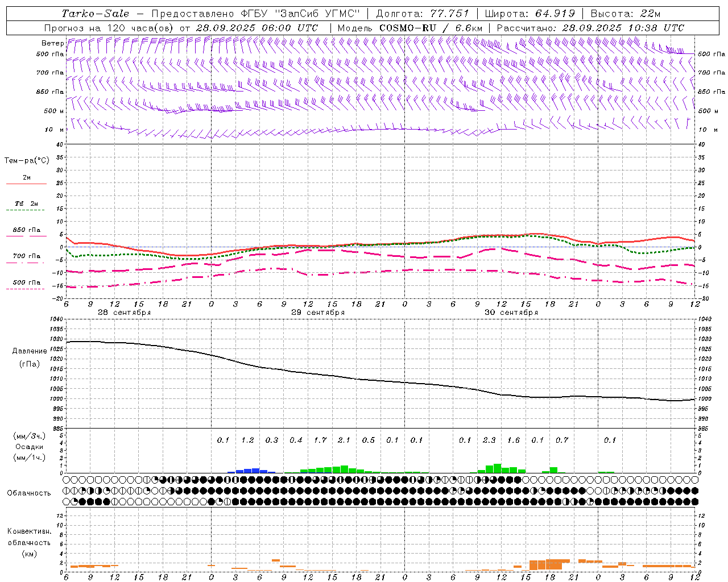The height and width of the screenshot is (582, 728).
Task: Click the Tarko-Sale station title
Action: [x=95, y=14]
